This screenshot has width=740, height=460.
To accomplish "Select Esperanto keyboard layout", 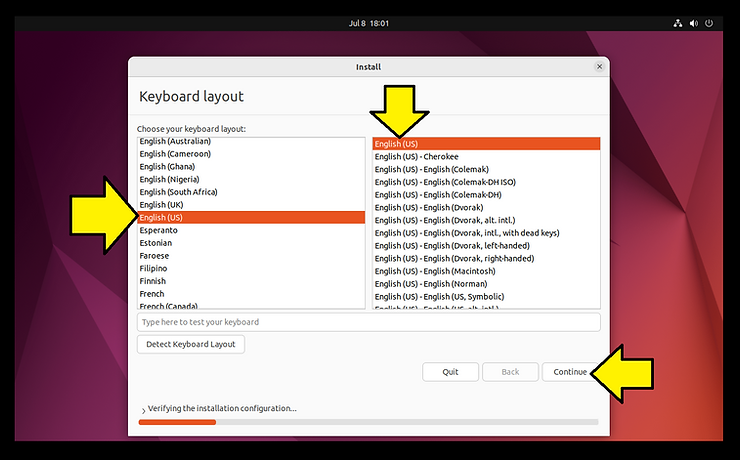I will coord(251,230).
